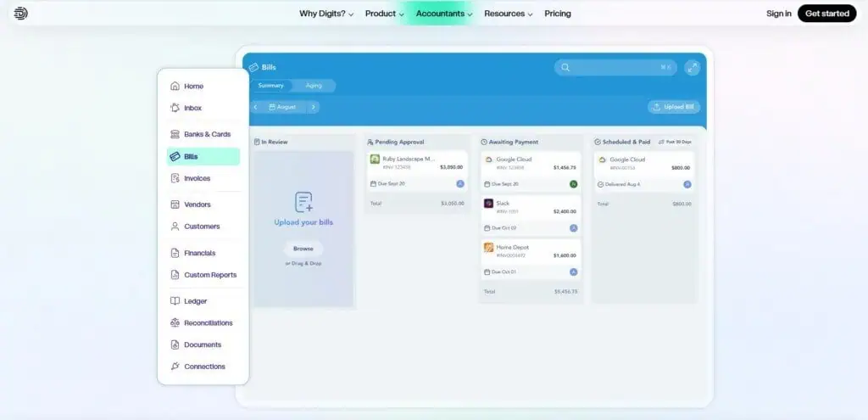Viewport: 868px width, 420px height.
Task: Expand the Resources dropdown menu
Action: click(x=508, y=14)
